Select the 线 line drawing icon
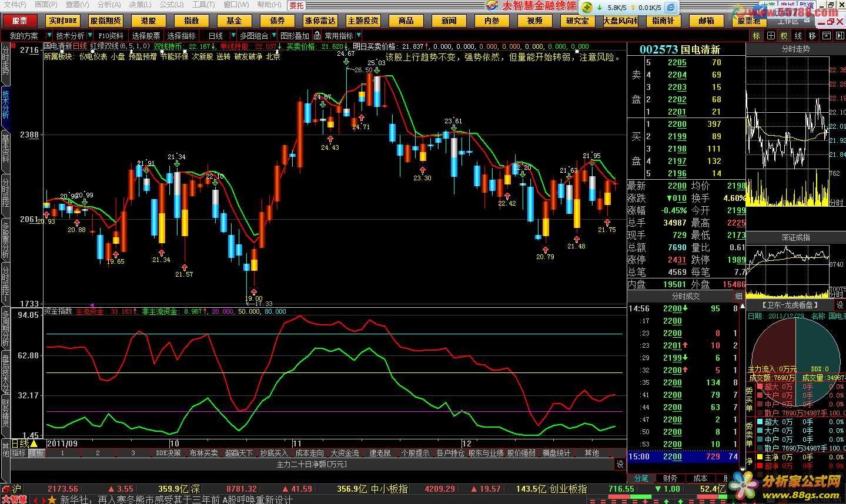Screen dimensions: 846x504 click(798, 36)
